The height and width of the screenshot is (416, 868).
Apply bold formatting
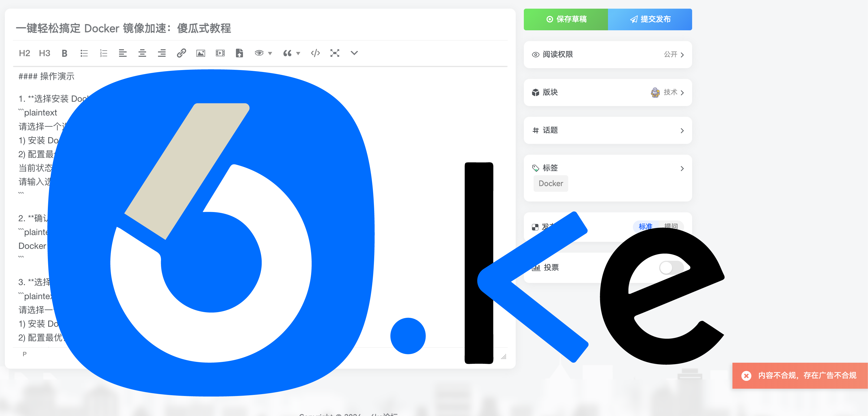64,53
